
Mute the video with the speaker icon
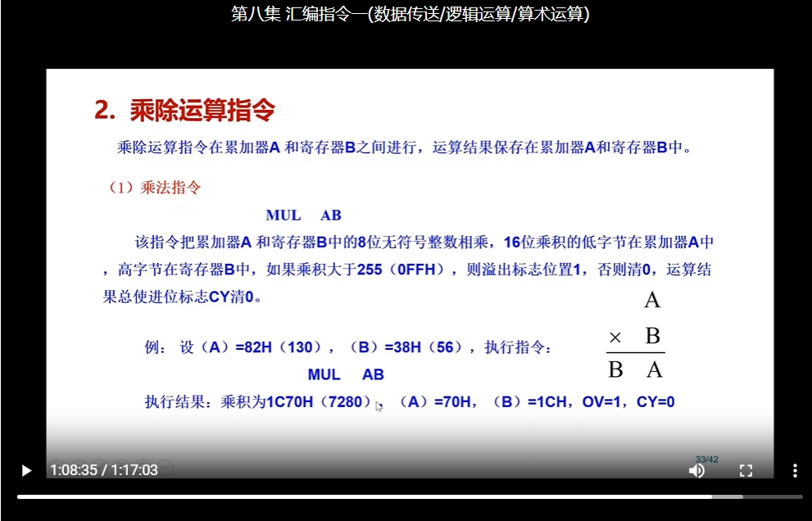[x=696, y=470]
